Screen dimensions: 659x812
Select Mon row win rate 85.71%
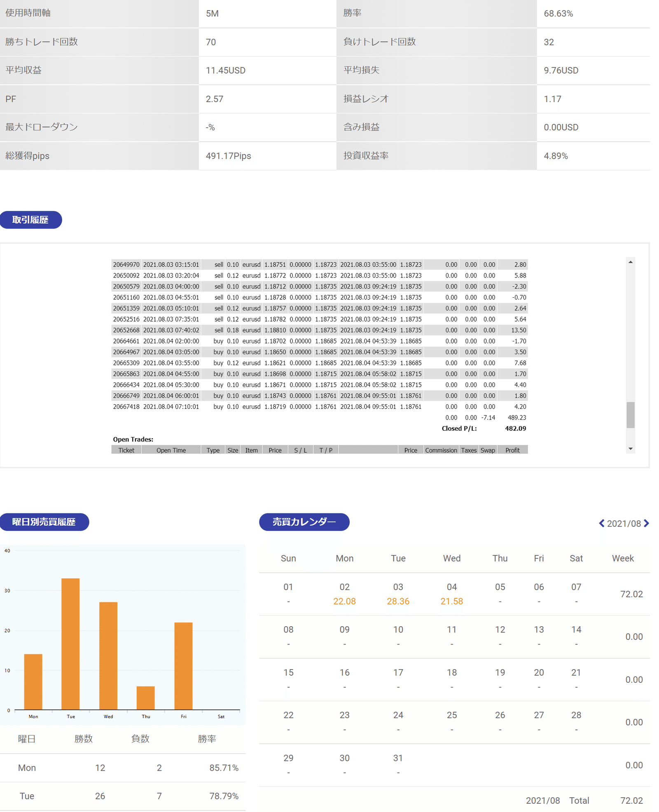coord(224,768)
